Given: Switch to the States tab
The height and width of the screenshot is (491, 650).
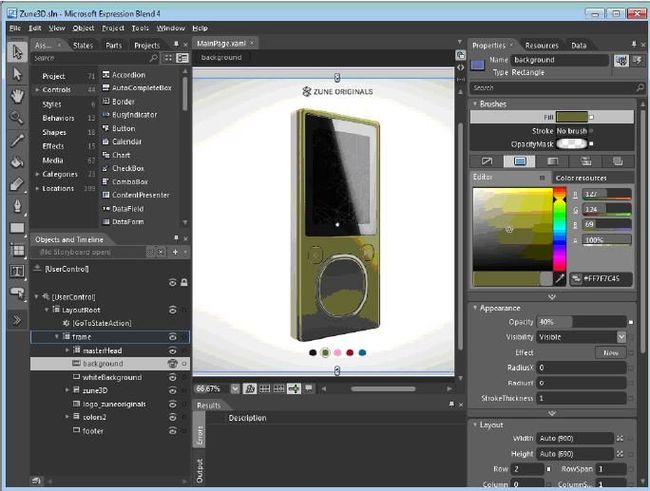Looking at the screenshot, I should (x=83, y=45).
